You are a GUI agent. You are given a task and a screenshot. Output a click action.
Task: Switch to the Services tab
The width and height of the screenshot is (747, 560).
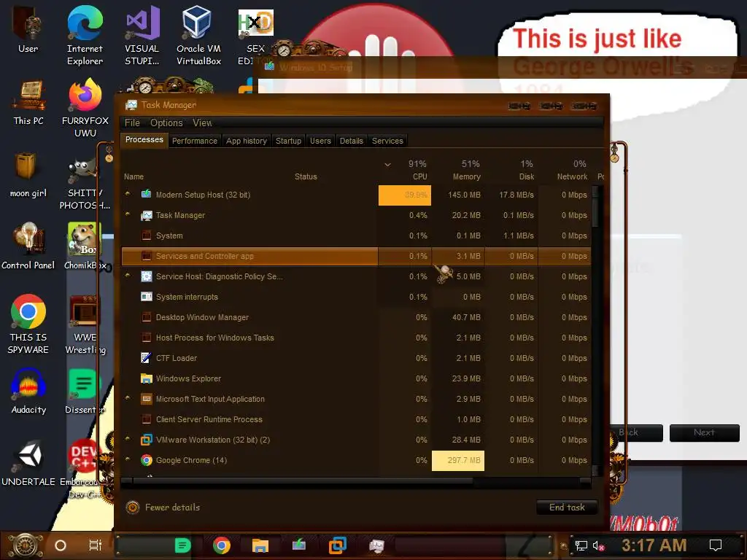coord(387,141)
